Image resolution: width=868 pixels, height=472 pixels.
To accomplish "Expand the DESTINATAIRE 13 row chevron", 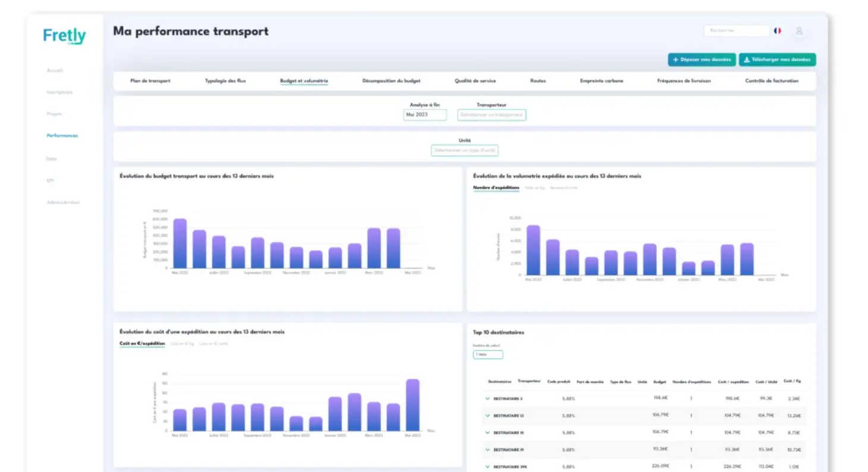I will coord(488,416).
